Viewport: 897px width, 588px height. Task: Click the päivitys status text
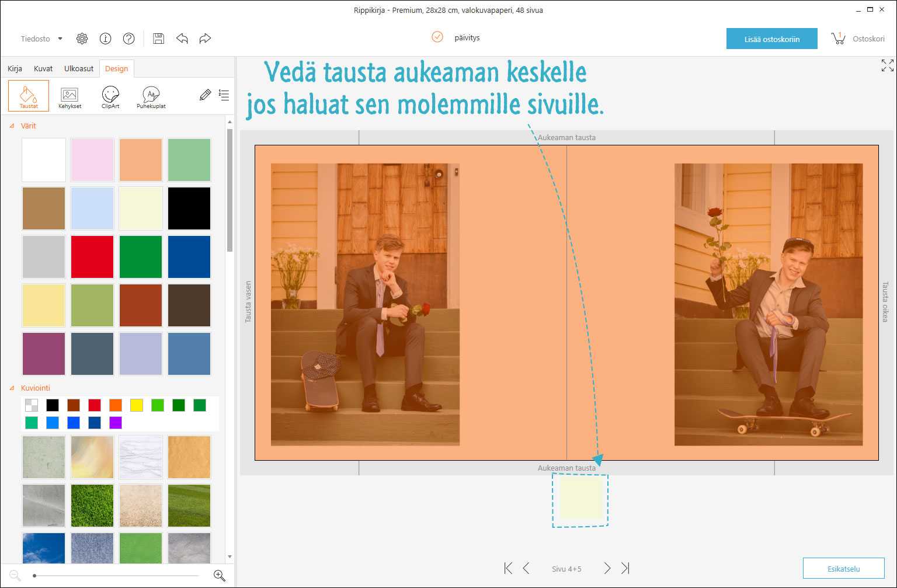tap(467, 37)
